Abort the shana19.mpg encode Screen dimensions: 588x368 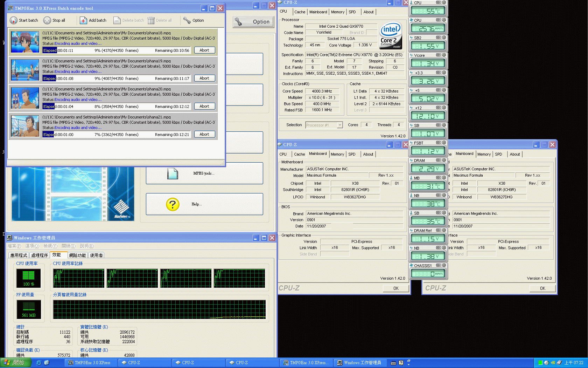click(204, 78)
